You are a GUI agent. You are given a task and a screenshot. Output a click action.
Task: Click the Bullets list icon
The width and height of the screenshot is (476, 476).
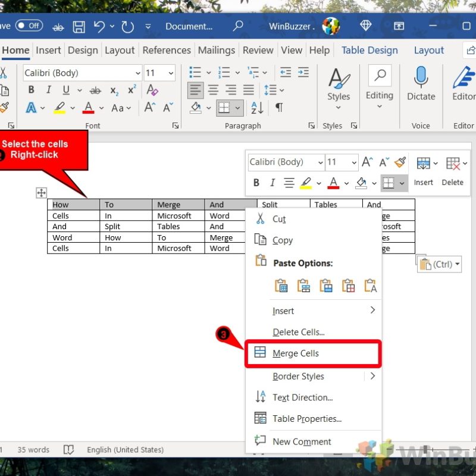(x=195, y=72)
